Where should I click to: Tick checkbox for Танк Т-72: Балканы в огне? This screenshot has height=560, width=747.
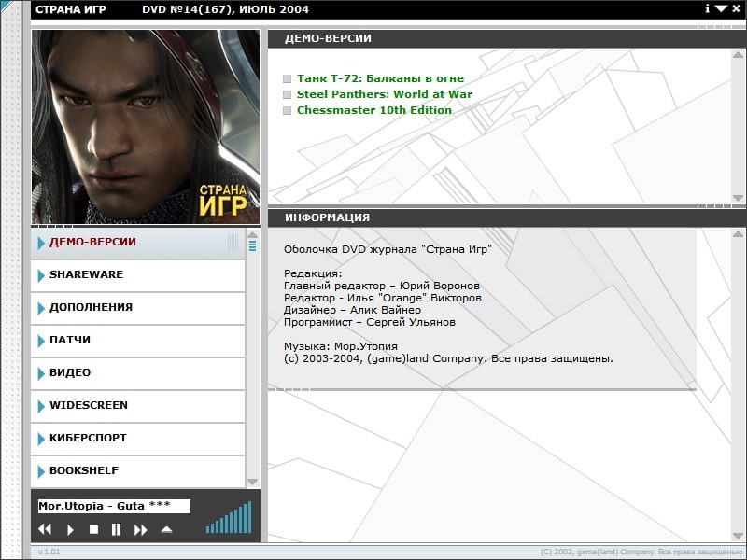point(287,79)
